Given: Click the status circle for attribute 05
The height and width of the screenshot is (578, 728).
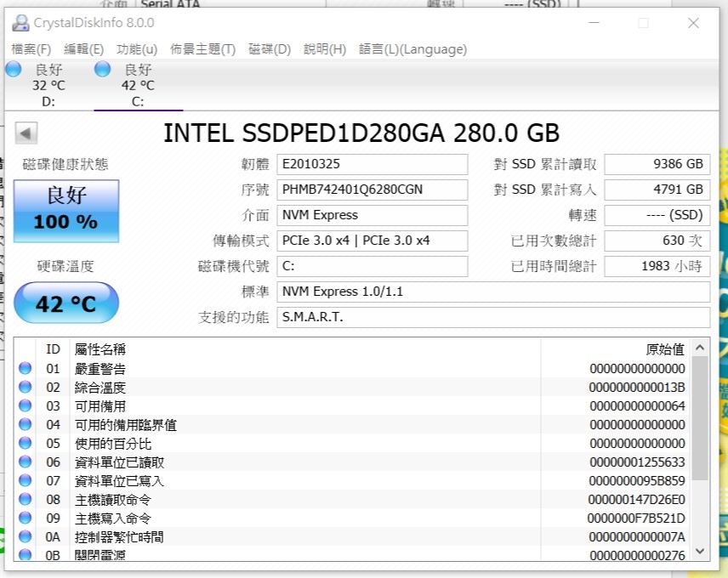Looking at the screenshot, I should click(25, 443).
